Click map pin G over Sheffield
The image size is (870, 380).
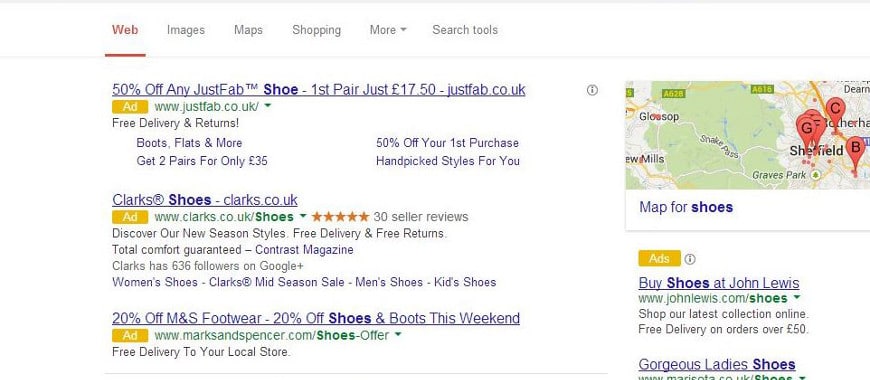pos(806,130)
